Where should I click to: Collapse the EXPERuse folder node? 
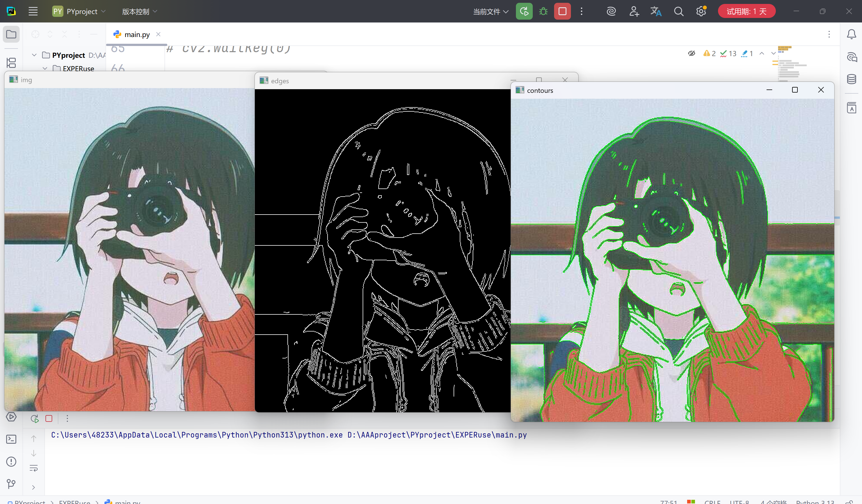point(45,68)
